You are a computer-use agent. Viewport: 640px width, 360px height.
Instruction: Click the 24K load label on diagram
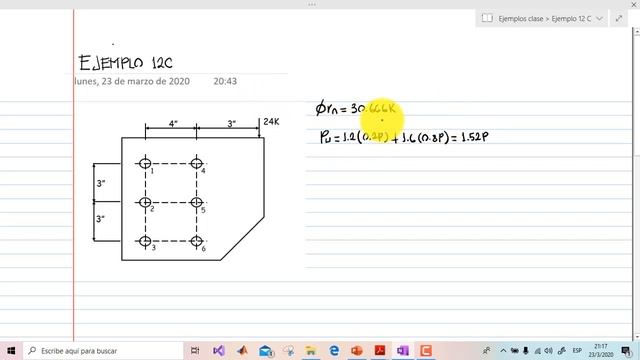click(271, 122)
